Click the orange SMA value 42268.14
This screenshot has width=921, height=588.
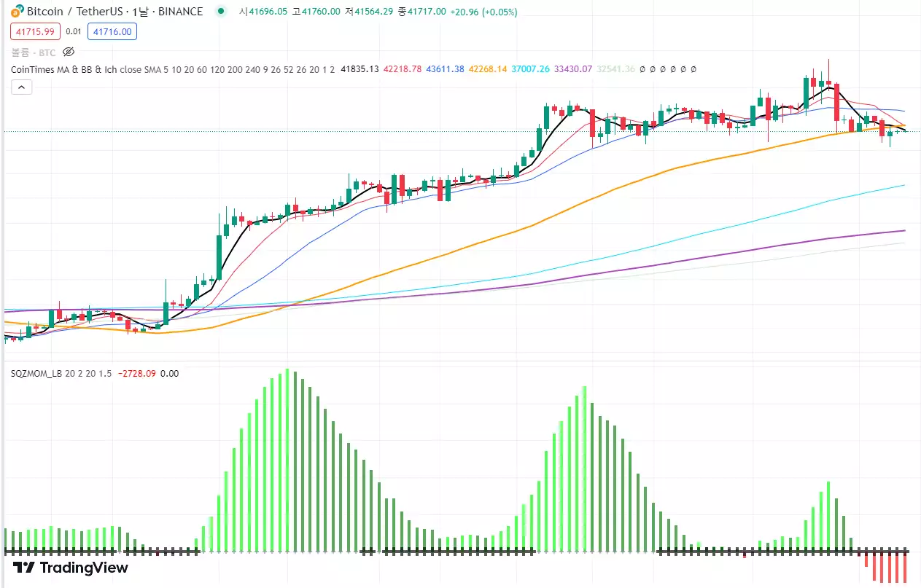point(488,69)
